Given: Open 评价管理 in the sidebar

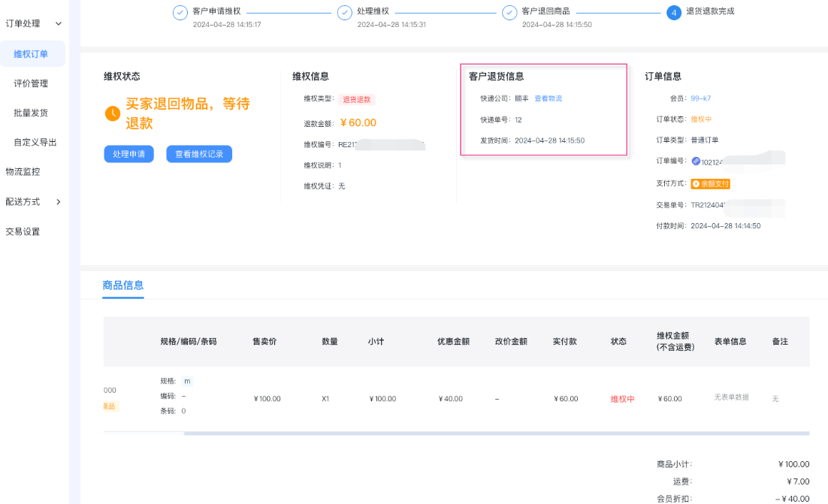Looking at the screenshot, I should coord(31,83).
